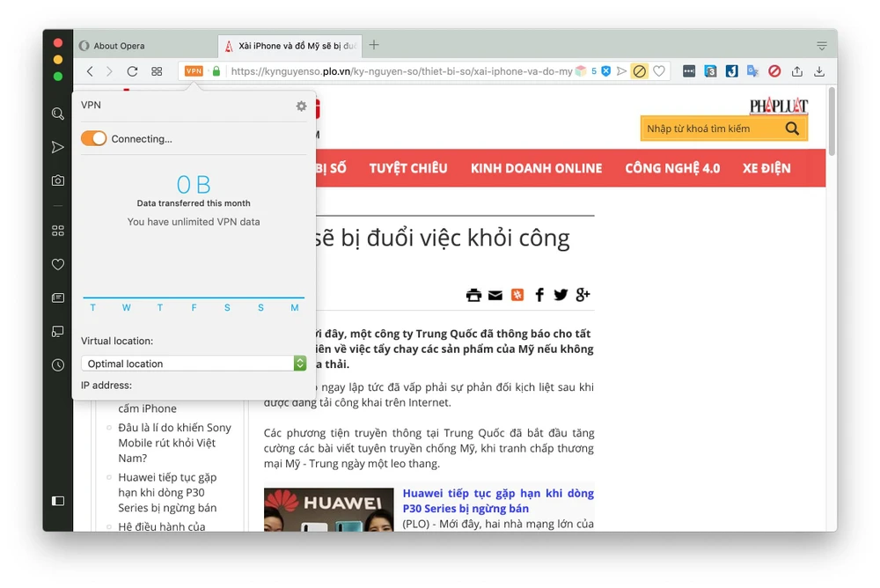Open My Flow in the sidebar

coord(58,147)
